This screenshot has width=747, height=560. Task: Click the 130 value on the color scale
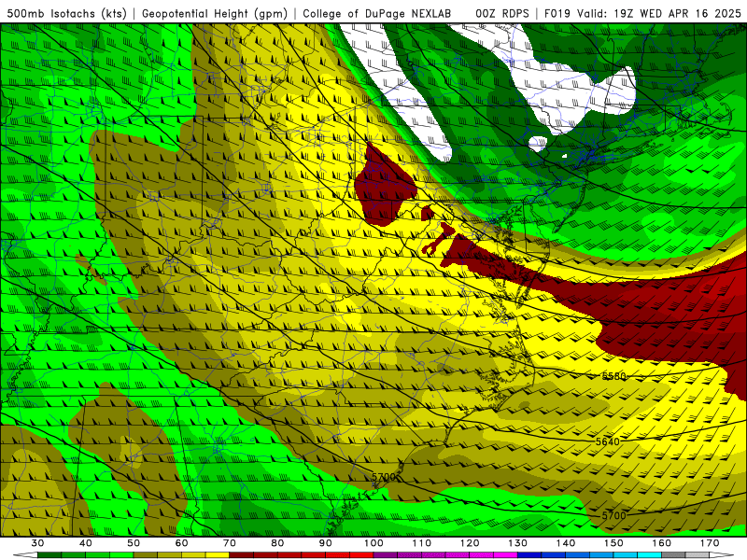coord(517,543)
